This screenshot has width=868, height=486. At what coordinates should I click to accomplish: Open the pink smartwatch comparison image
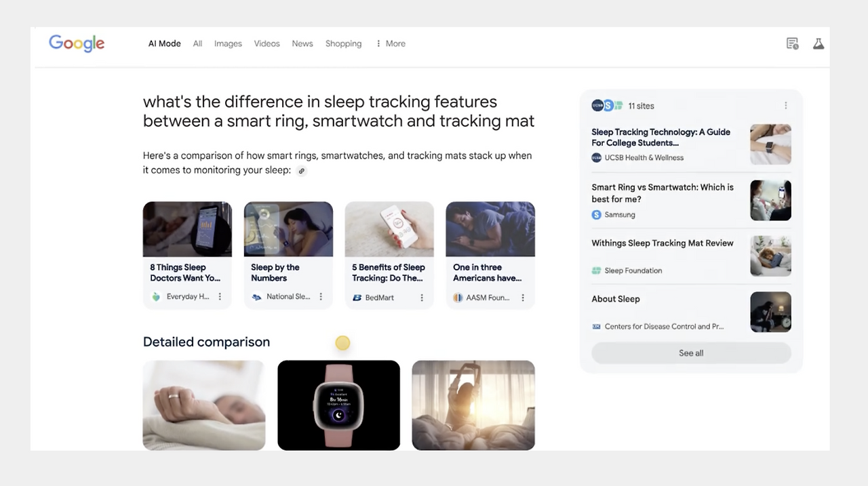coord(338,405)
